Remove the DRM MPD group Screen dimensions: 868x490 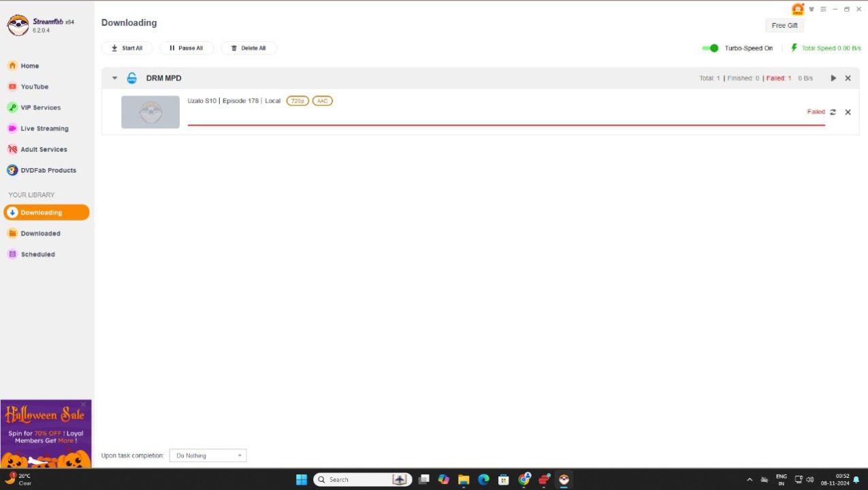pos(848,78)
